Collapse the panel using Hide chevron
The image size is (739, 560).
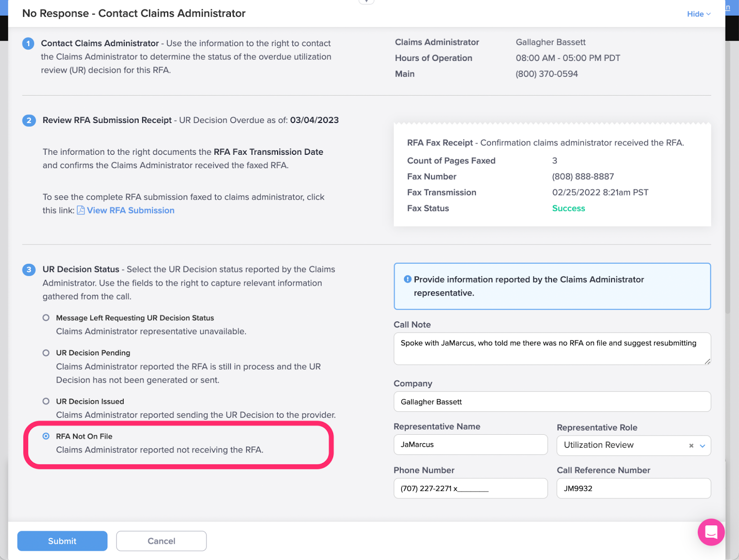699,14
